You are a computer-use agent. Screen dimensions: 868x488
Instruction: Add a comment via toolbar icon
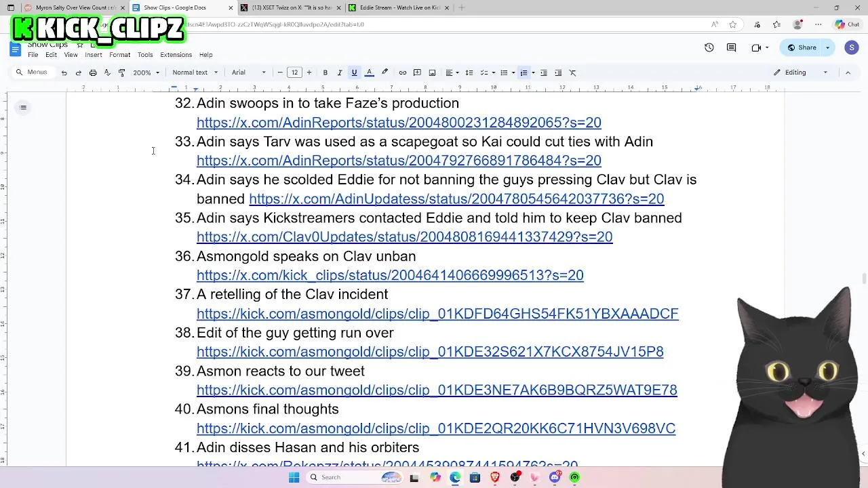coord(417,73)
